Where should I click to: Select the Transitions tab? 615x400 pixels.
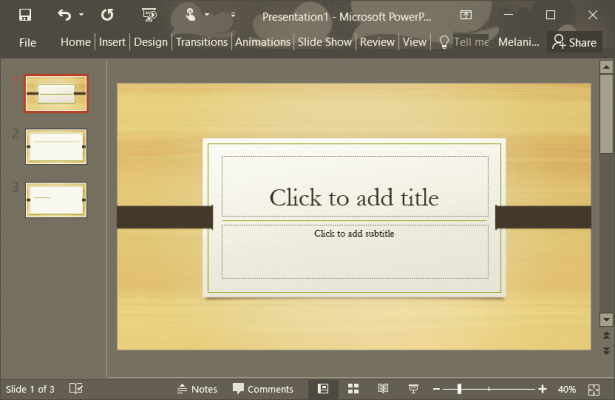click(202, 42)
